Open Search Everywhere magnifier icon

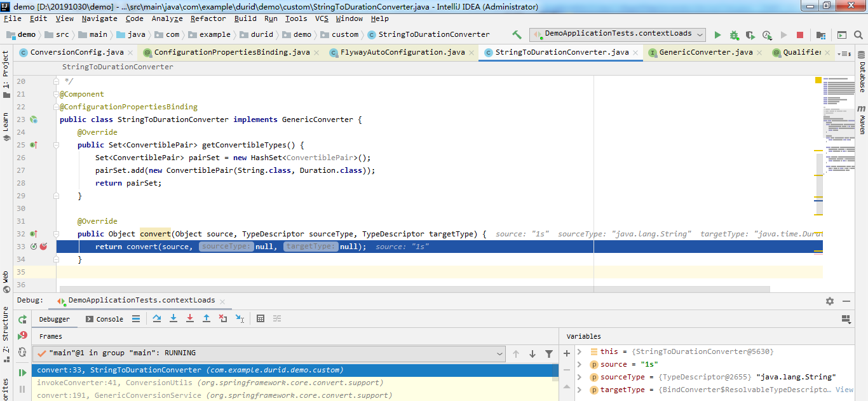[858, 35]
